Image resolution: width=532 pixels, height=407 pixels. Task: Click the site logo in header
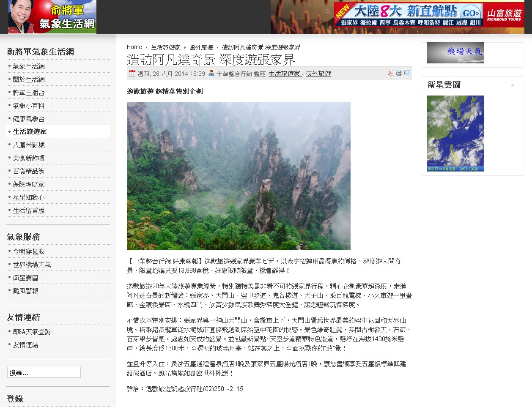click(52, 17)
